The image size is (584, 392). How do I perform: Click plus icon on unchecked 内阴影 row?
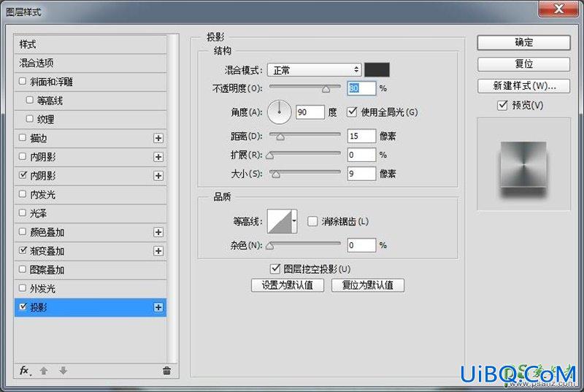point(158,157)
